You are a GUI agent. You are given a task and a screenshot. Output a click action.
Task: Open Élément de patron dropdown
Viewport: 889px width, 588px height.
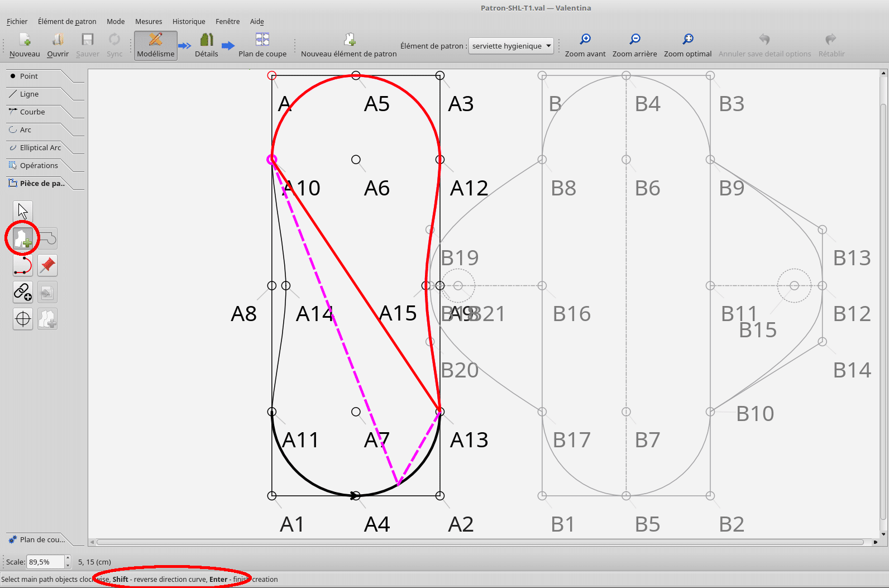click(511, 46)
